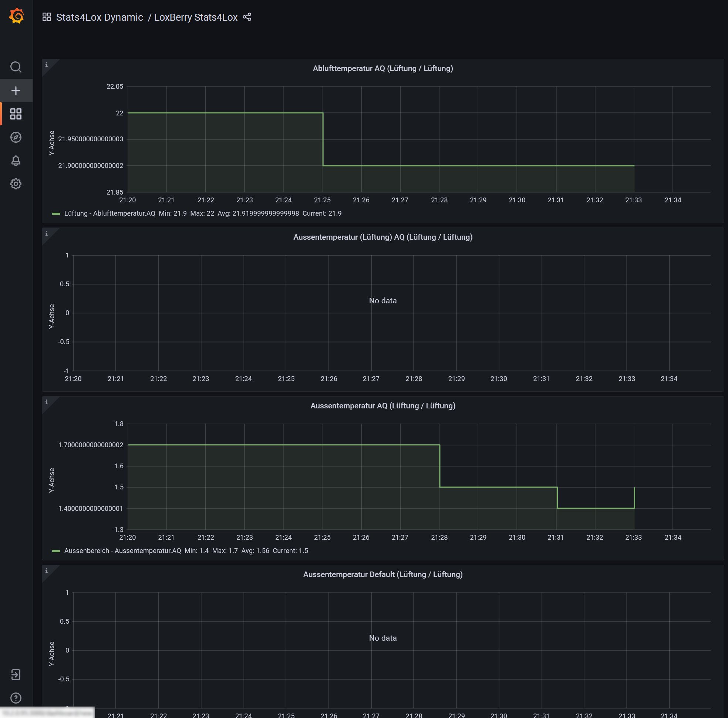Open the search dashboards magnifier icon
The image size is (728, 718).
click(x=16, y=67)
